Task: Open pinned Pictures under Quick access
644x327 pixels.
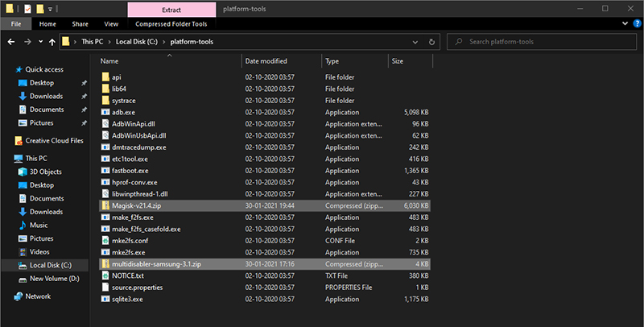Action: coord(42,123)
